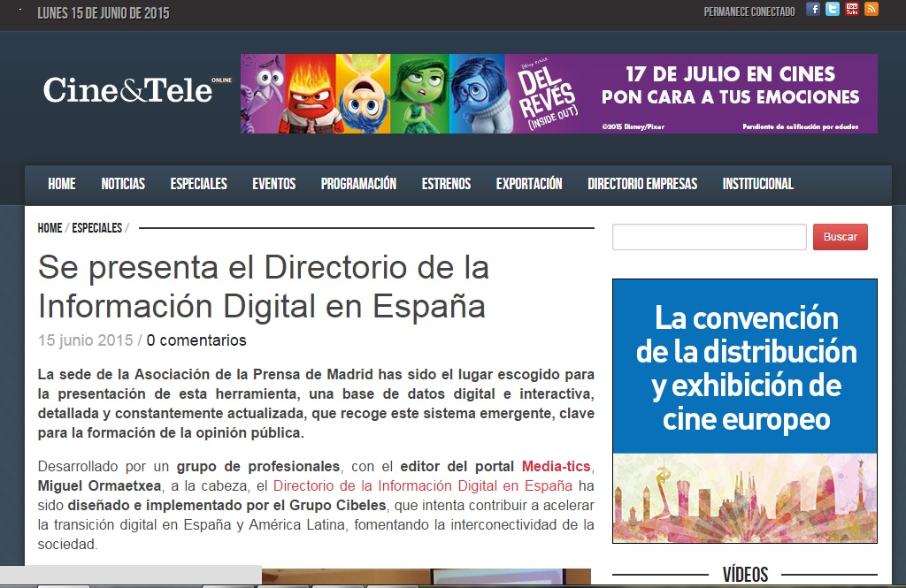The width and height of the screenshot is (906, 588).
Task: Open the Twitter social icon
Action: [832, 9]
